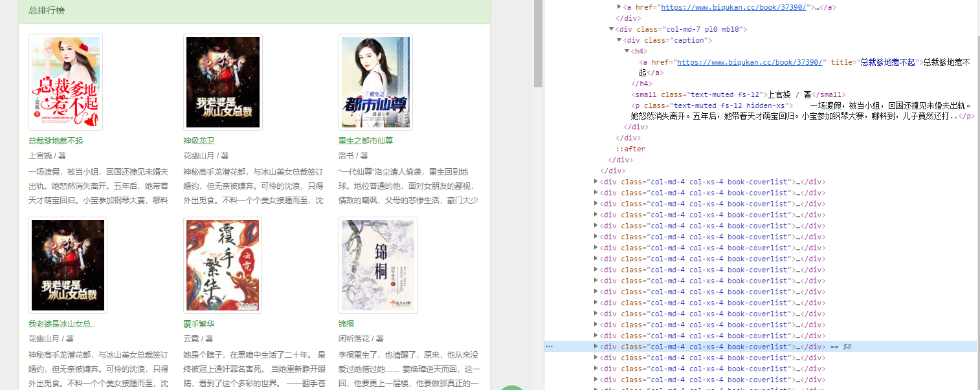Open the 锦桐 book cover image
Screen dimensions: 980x390
click(378, 265)
